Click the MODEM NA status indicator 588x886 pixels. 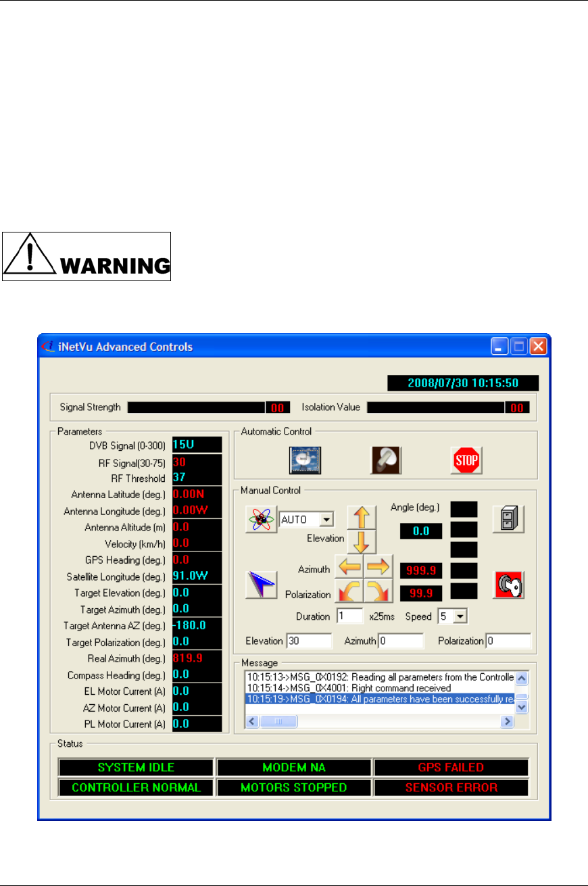point(294,768)
